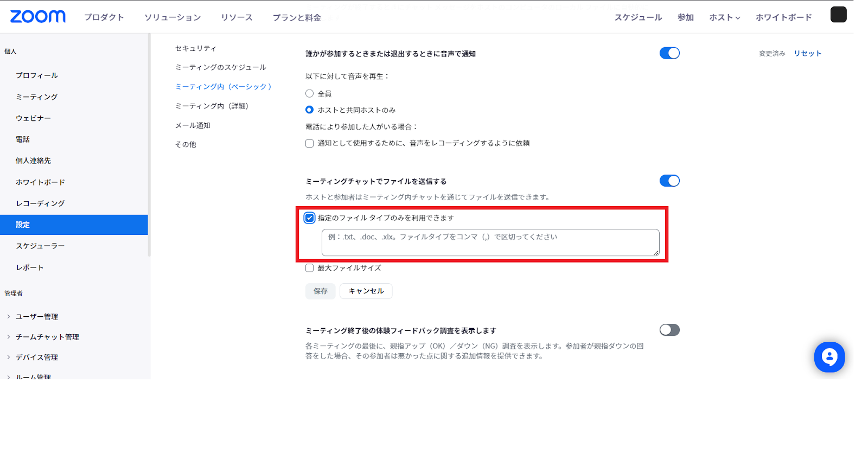
Task: Expand デバイス管理 section
Action: [36, 357]
